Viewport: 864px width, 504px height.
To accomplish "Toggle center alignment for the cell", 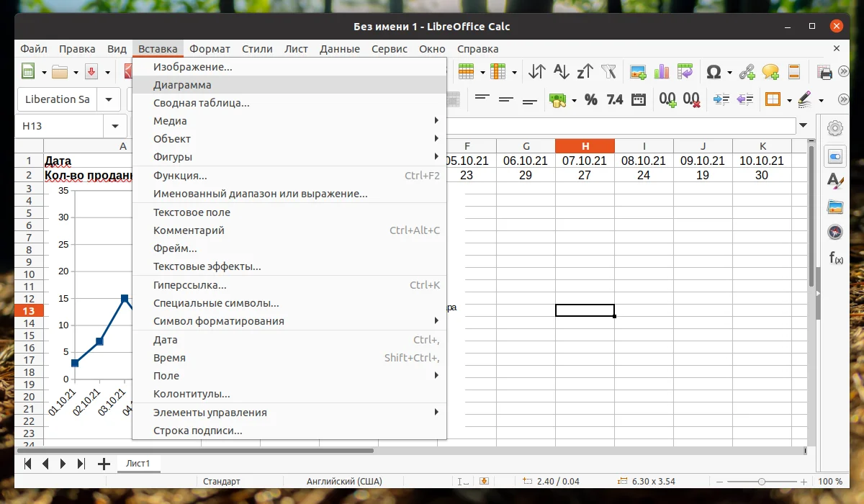I will (x=505, y=99).
